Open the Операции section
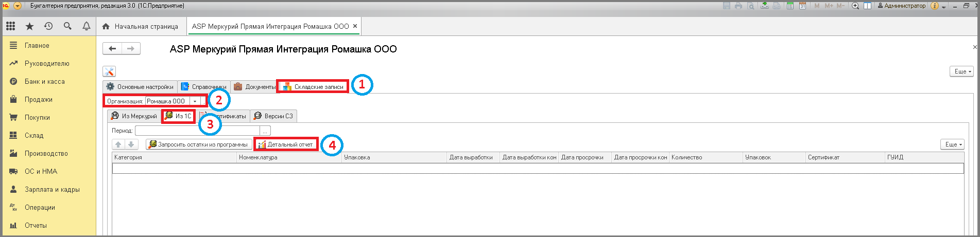This screenshot has width=980, height=237. [x=40, y=208]
